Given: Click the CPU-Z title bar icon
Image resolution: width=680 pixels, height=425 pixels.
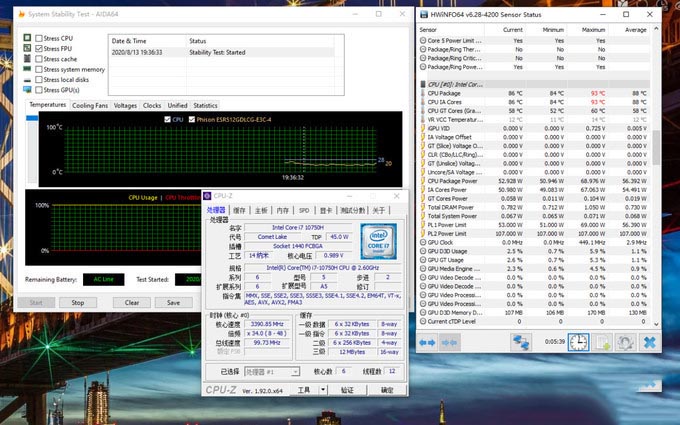Looking at the screenshot, I should pos(207,196).
